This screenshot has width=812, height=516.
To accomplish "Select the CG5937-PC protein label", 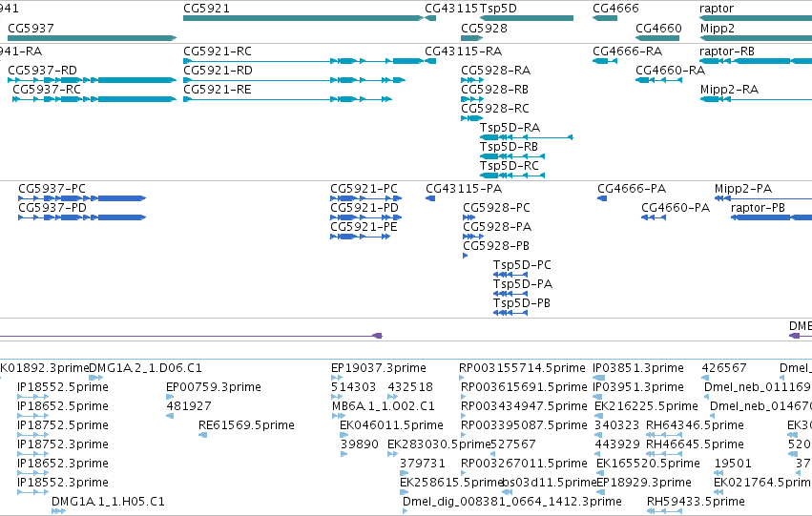I will 52,189.
